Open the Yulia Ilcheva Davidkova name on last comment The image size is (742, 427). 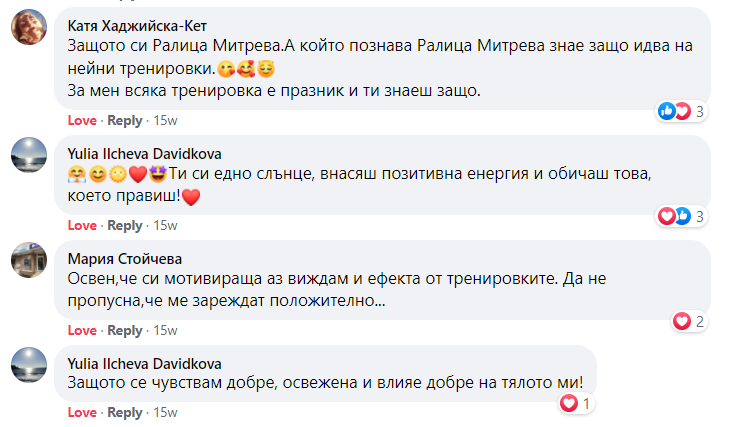point(144,364)
